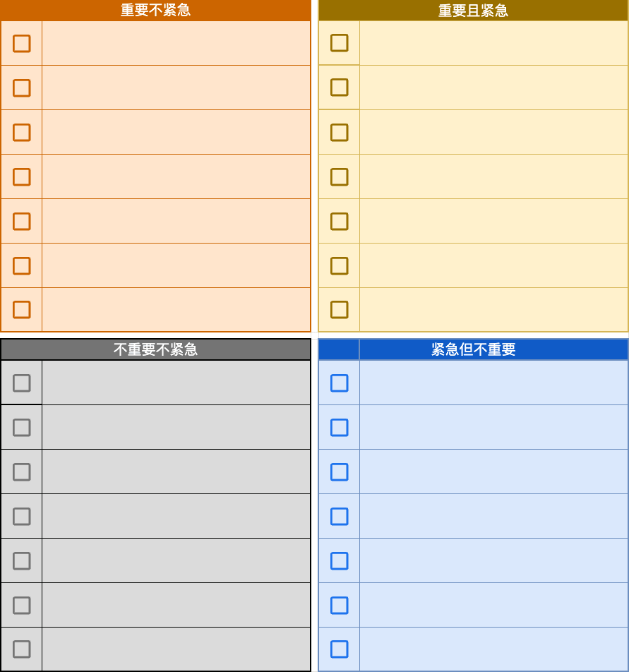Check first checkbox under 重要不紧急
The width and height of the screenshot is (629, 672).
tap(21, 43)
